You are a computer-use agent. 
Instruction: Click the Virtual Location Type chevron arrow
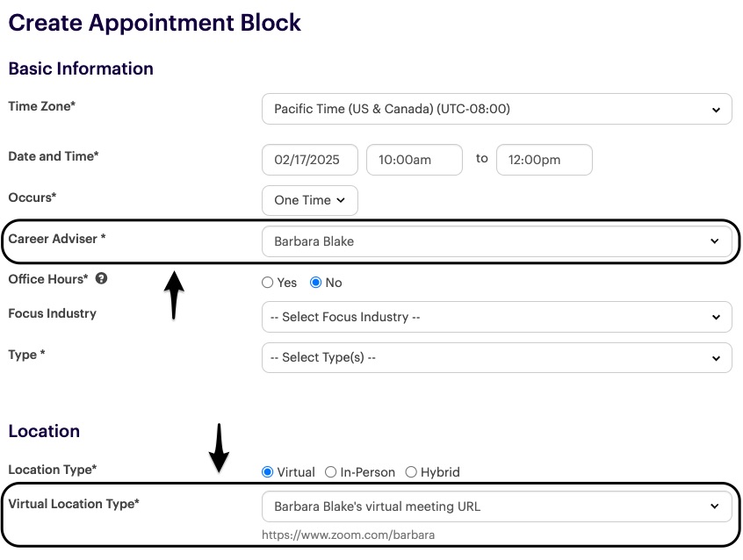[x=716, y=506]
